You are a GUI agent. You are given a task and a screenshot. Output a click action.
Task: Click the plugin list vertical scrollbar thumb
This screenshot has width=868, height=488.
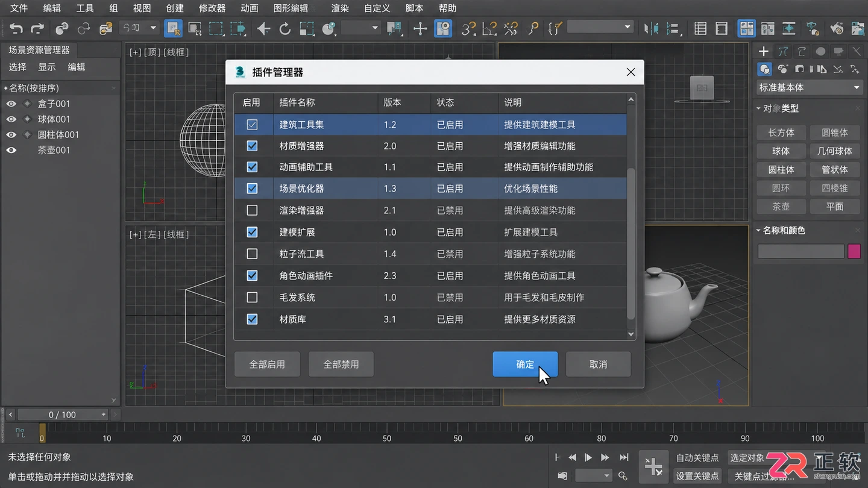(631, 244)
